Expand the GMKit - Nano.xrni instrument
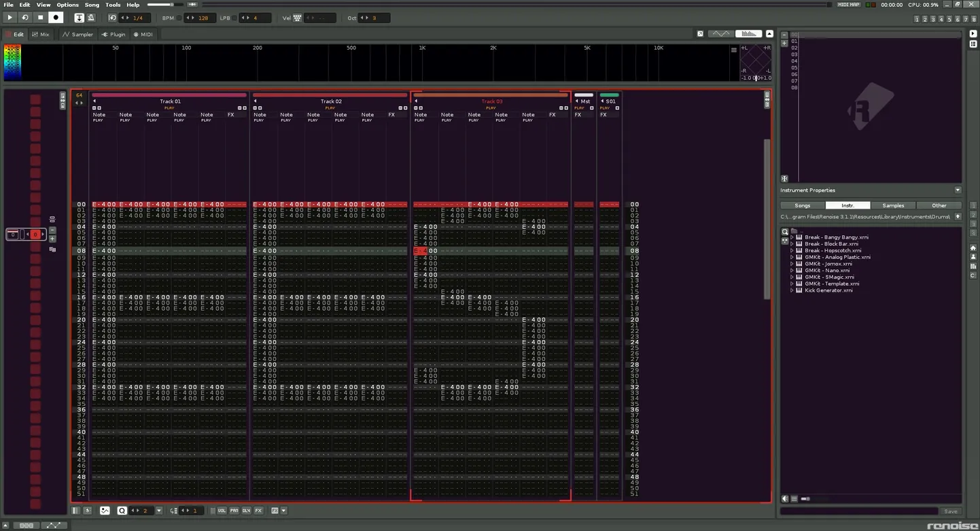This screenshot has height=531, width=980. pos(792,271)
